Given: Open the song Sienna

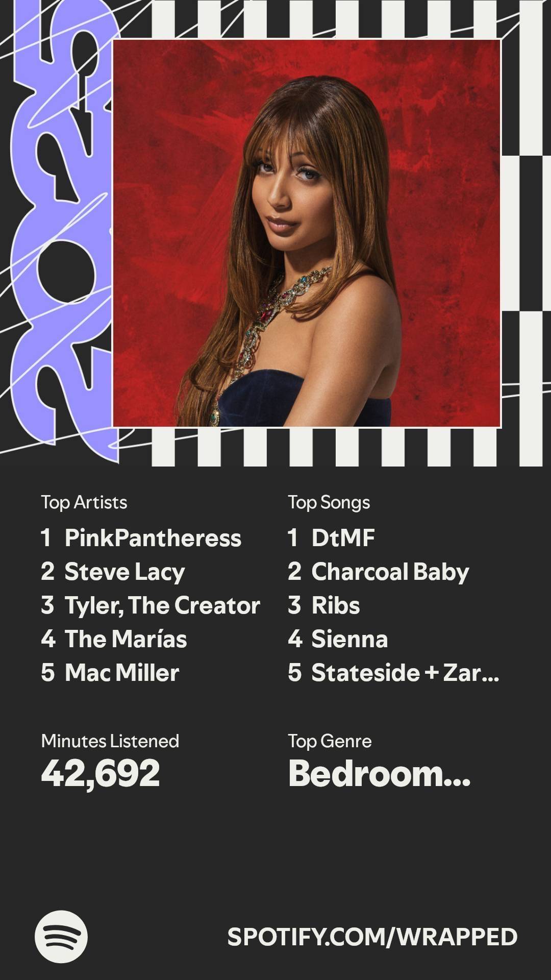Looking at the screenshot, I should click(x=350, y=639).
